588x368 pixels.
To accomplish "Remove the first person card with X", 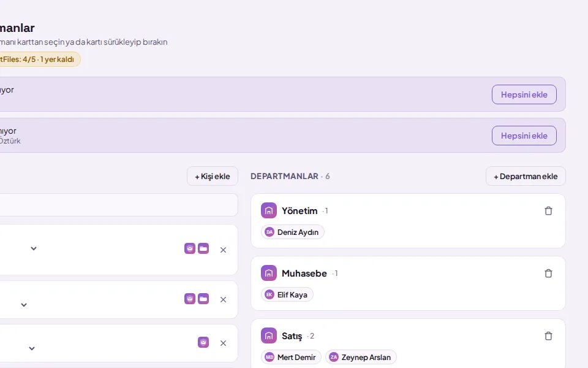I will [x=223, y=250].
